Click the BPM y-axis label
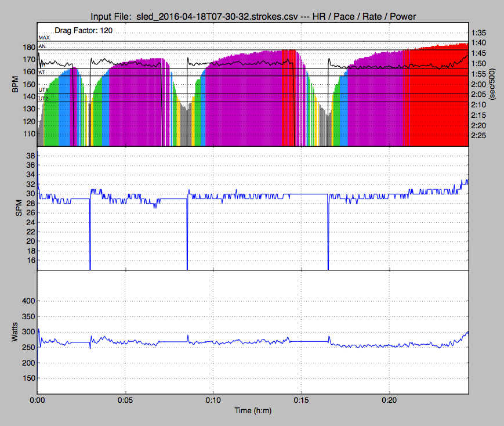Screen dimensions: 504x426 point(15,85)
